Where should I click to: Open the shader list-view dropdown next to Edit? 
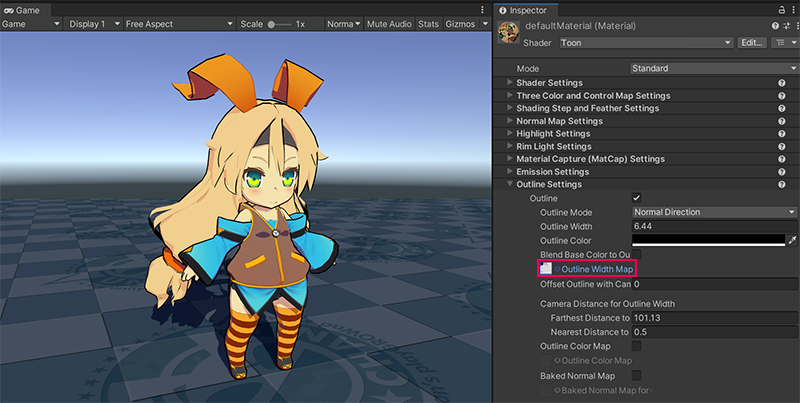786,43
